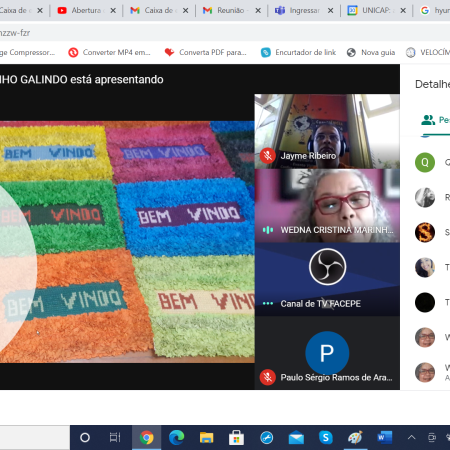
Task: Open Converter MP4 bookmark
Action: (109, 52)
